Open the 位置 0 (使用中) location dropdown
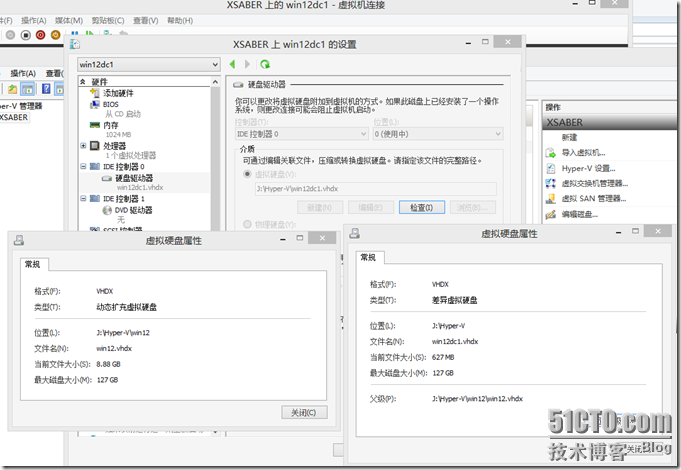 coord(438,134)
